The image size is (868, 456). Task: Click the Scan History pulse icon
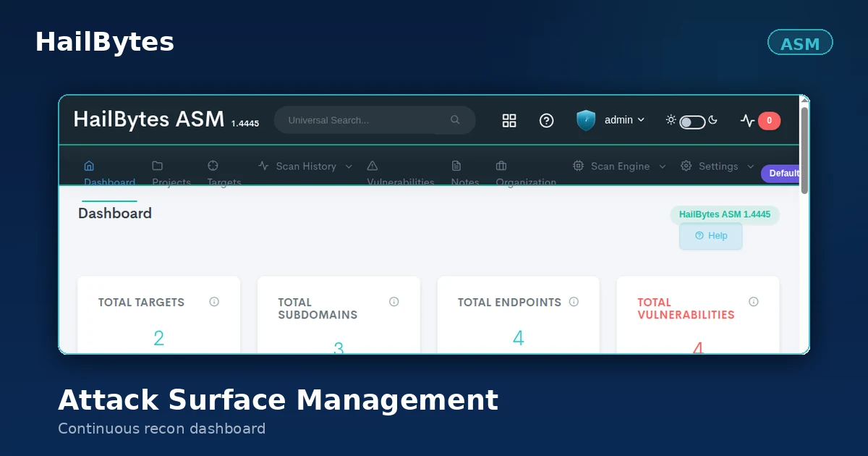click(263, 166)
